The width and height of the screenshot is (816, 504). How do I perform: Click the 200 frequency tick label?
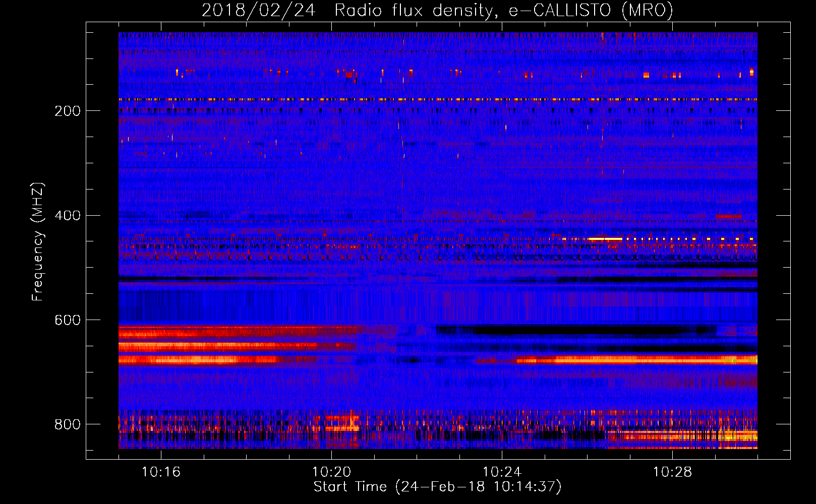pos(68,111)
